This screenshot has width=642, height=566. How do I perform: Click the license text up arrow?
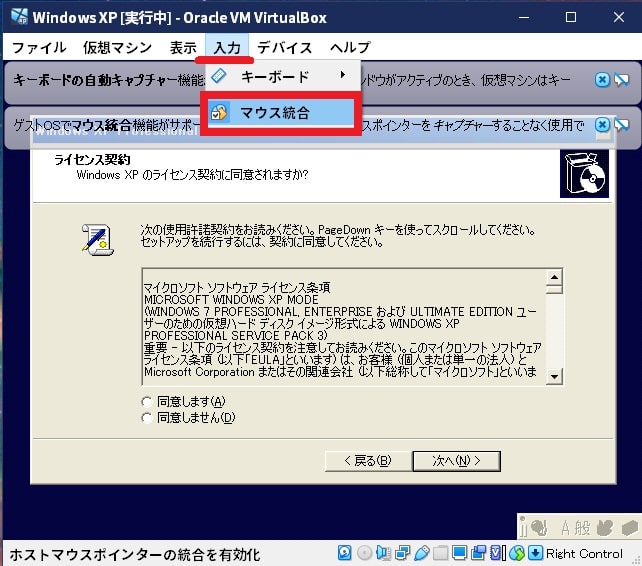554,277
